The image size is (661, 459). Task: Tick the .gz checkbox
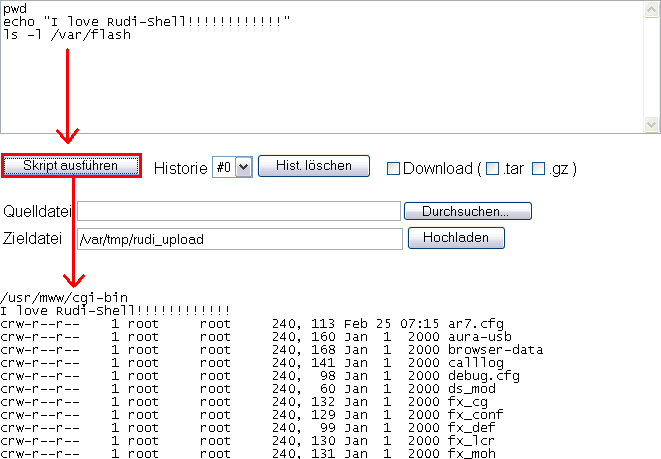coord(539,168)
